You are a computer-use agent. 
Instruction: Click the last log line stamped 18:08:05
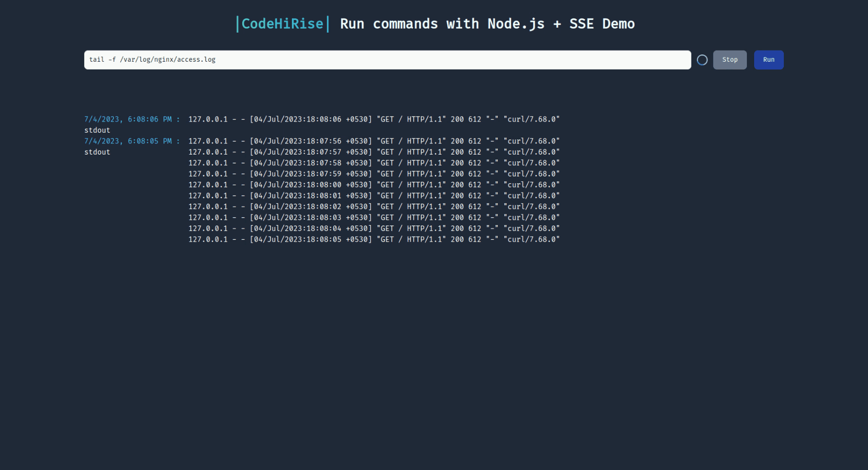[374, 240]
